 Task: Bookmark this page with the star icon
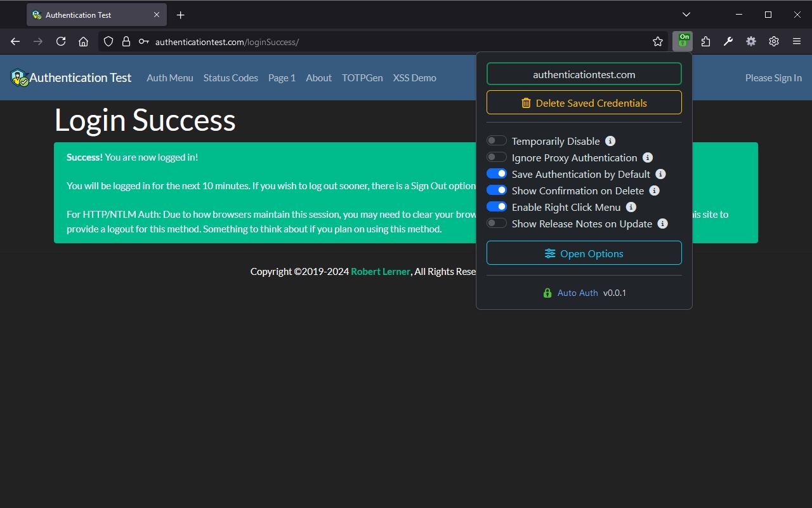pyautogui.click(x=658, y=41)
